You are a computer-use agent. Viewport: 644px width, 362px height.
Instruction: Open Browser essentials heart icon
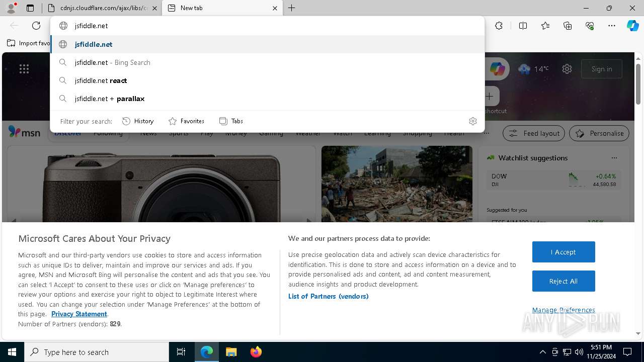590,26
